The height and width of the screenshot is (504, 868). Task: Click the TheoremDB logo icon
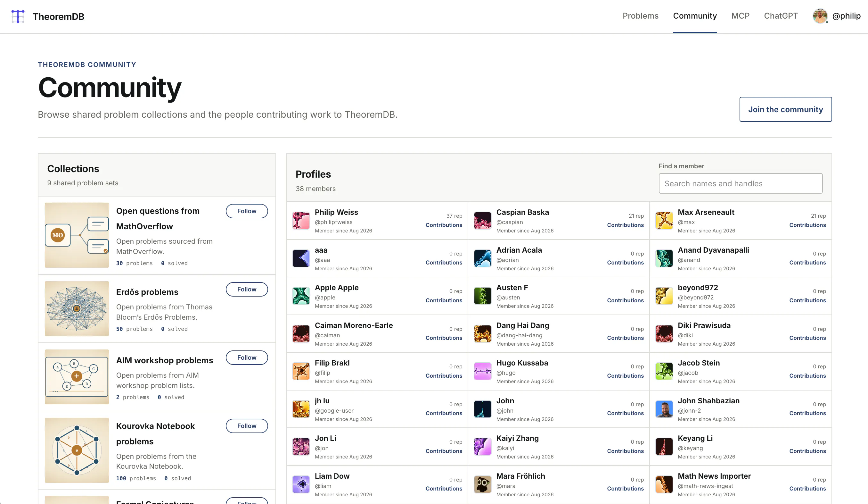coord(18,16)
